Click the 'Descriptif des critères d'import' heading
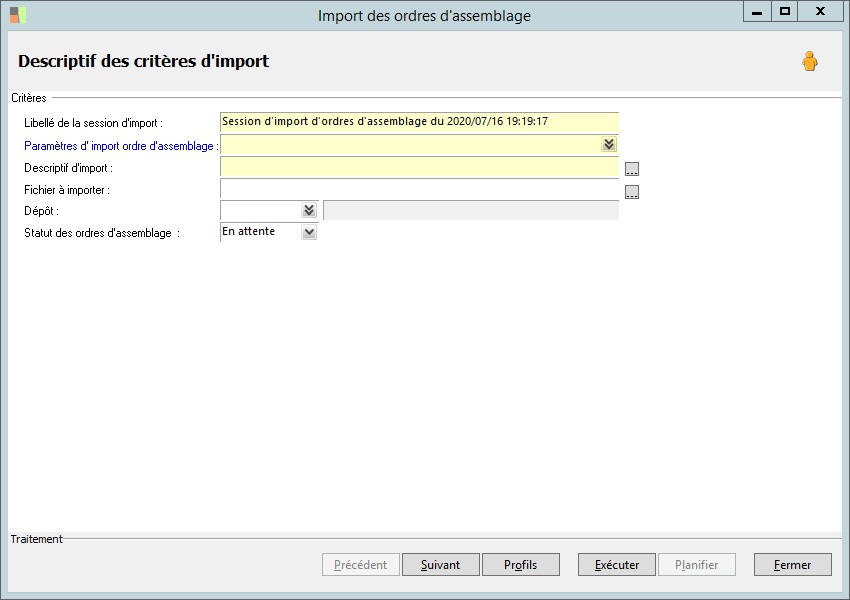This screenshot has width=850, height=600. pyautogui.click(x=144, y=61)
